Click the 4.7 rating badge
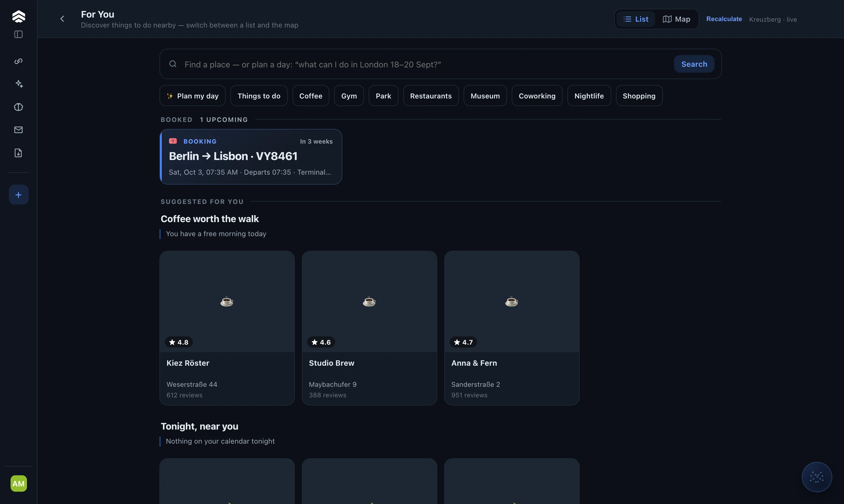The height and width of the screenshot is (504, 844). coord(463,342)
